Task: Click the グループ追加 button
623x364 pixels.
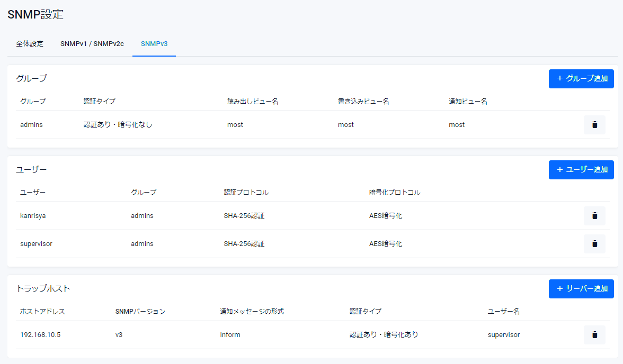Action: click(x=581, y=79)
